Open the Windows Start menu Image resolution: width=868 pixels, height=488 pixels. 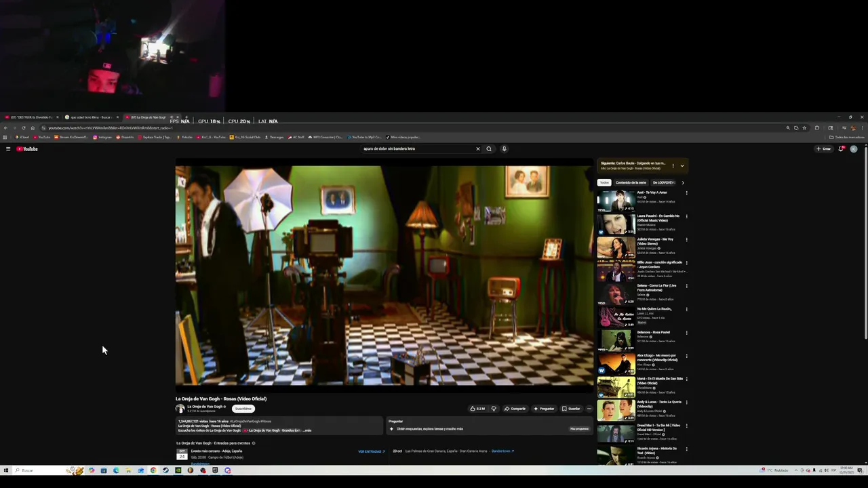[6, 470]
